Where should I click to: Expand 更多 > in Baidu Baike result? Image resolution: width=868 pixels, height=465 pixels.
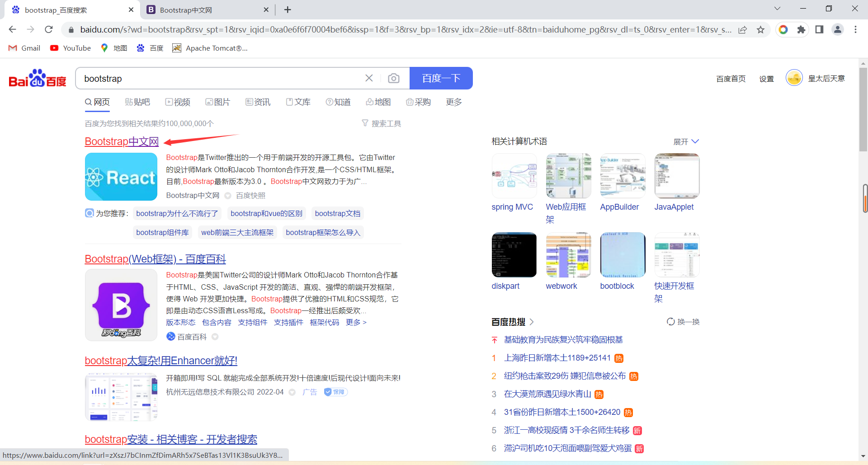(x=356, y=322)
